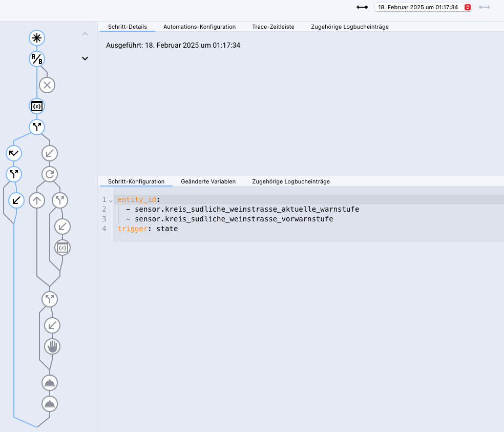
Task: Click the highlighted checkmark condition node
Action: pos(14,153)
